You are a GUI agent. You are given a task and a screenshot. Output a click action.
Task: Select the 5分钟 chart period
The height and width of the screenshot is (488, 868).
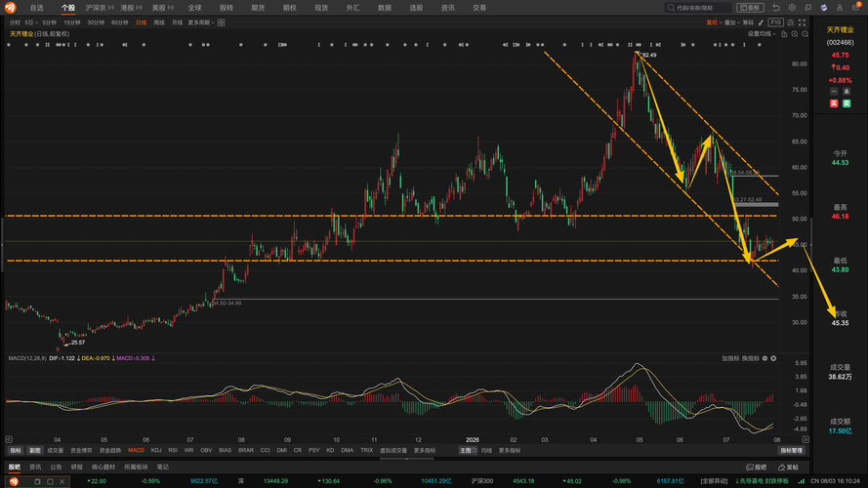coord(49,22)
